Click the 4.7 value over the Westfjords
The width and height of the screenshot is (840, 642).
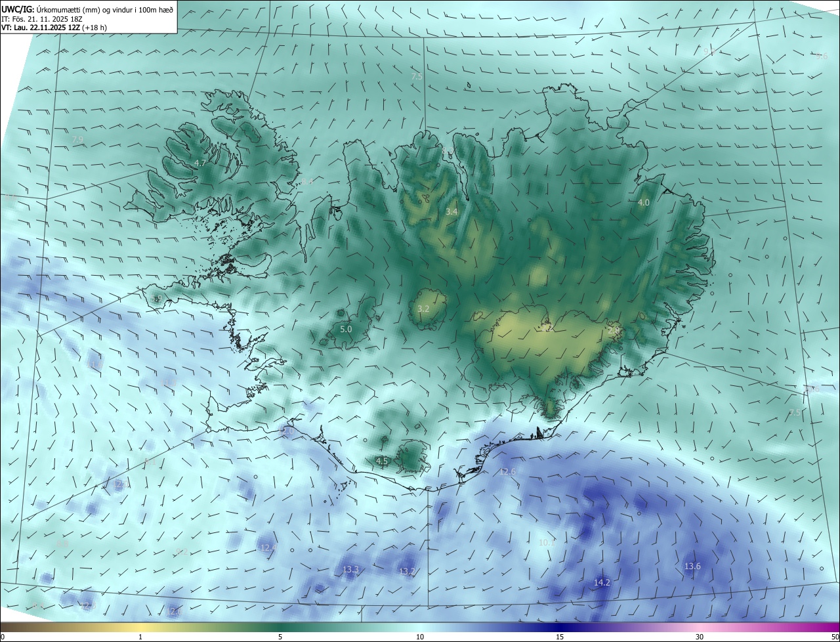[201, 163]
